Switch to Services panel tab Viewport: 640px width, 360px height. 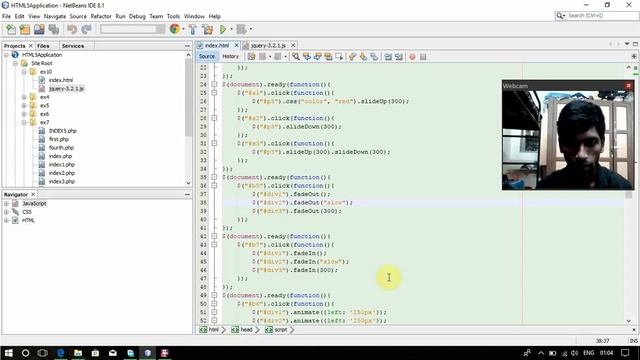[x=73, y=46]
